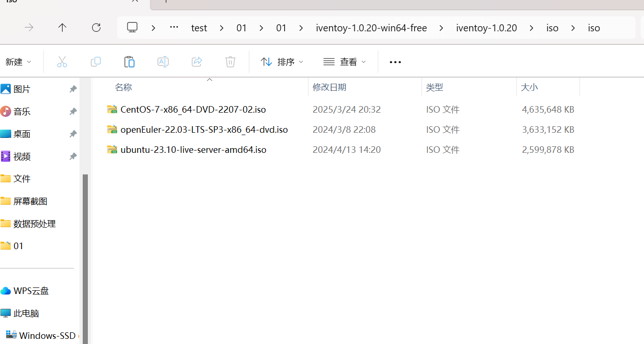This screenshot has height=344, width=644.
Task: Click the sidebar vertical scrollbar
Action: pos(85,259)
